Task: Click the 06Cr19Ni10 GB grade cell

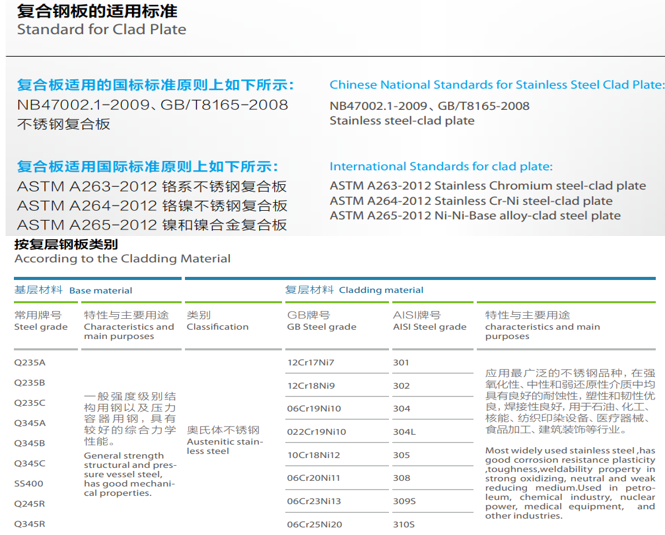Action: pos(315,408)
